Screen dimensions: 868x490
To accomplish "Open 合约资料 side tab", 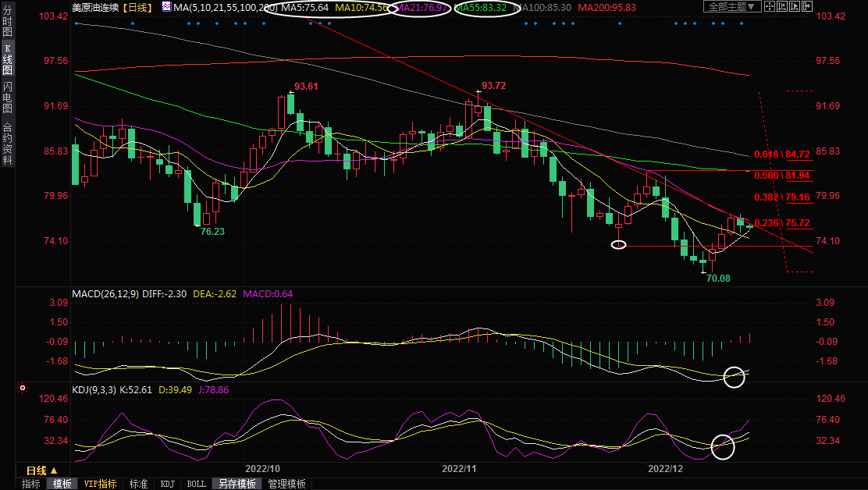I will point(7,144).
